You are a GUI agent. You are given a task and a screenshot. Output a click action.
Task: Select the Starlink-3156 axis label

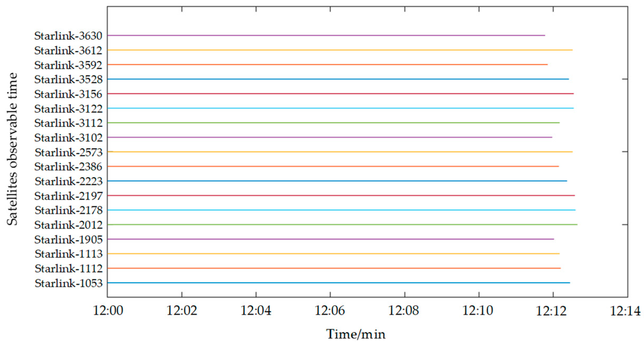(x=68, y=94)
